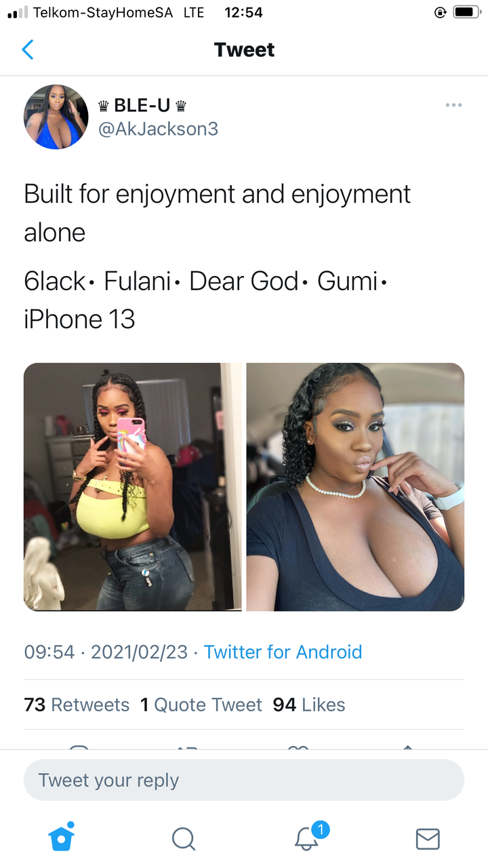Open the @AkJackson3 handle

pyautogui.click(x=159, y=129)
